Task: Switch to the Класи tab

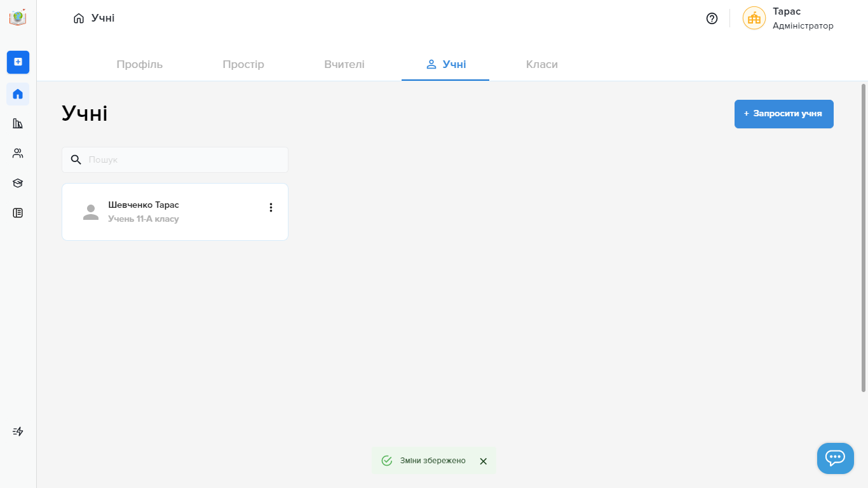Action: [x=542, y=64]
